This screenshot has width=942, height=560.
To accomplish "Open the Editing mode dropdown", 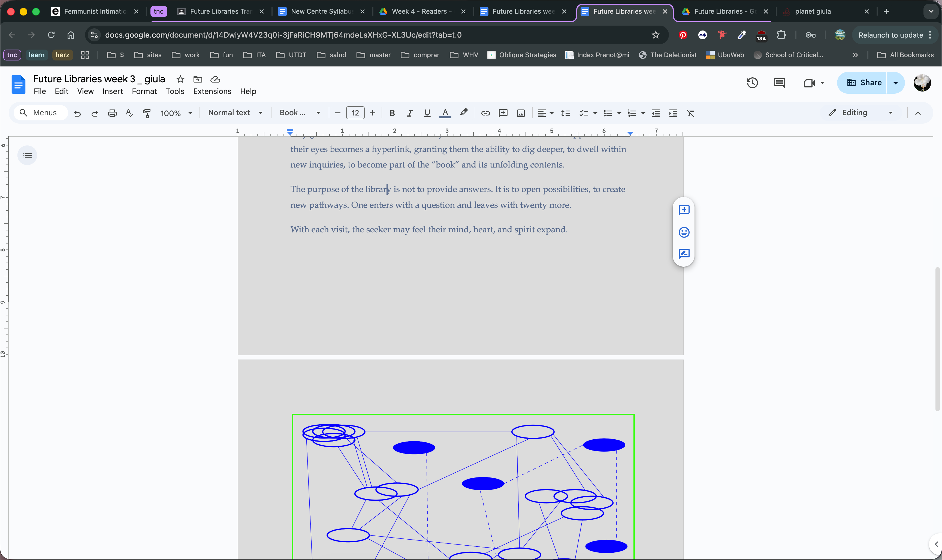I will 861,113.
